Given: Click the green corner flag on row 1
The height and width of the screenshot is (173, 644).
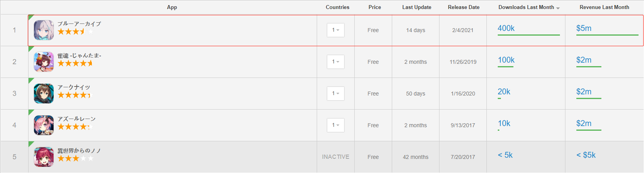Looking at the screenshot, I should coord(30,17).
